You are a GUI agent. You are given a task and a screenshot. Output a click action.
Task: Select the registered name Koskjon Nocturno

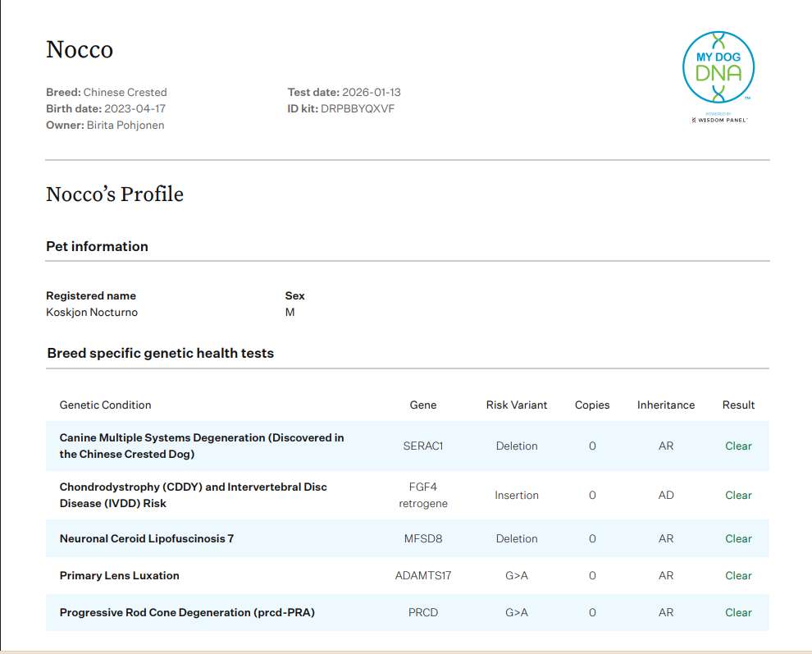point(92,312)
